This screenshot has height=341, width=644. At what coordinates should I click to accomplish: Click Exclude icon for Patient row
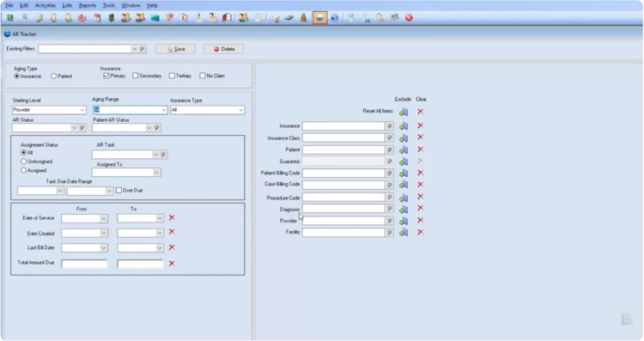(404, 150)
